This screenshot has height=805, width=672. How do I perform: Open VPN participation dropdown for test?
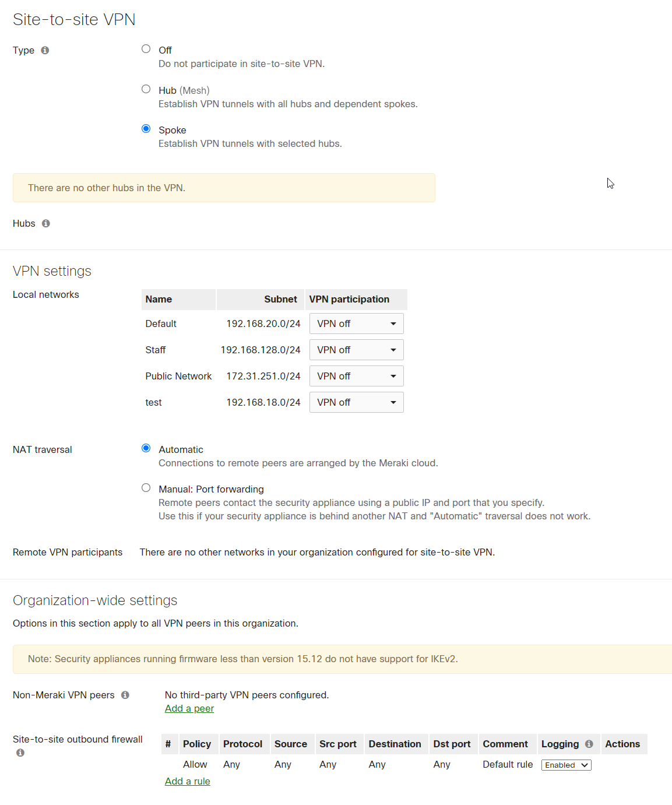pos(357,402)
